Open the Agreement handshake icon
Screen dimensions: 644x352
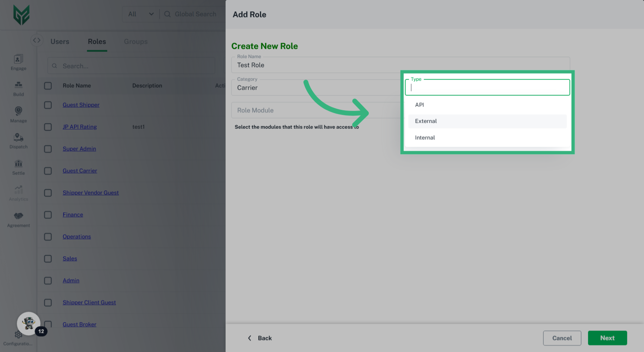(18, 219)
